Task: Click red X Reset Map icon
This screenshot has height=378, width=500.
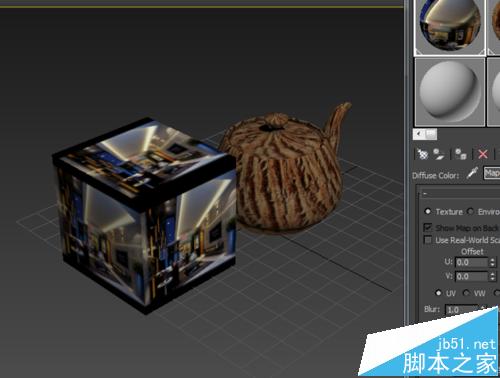Action: [x=483, y=154]
